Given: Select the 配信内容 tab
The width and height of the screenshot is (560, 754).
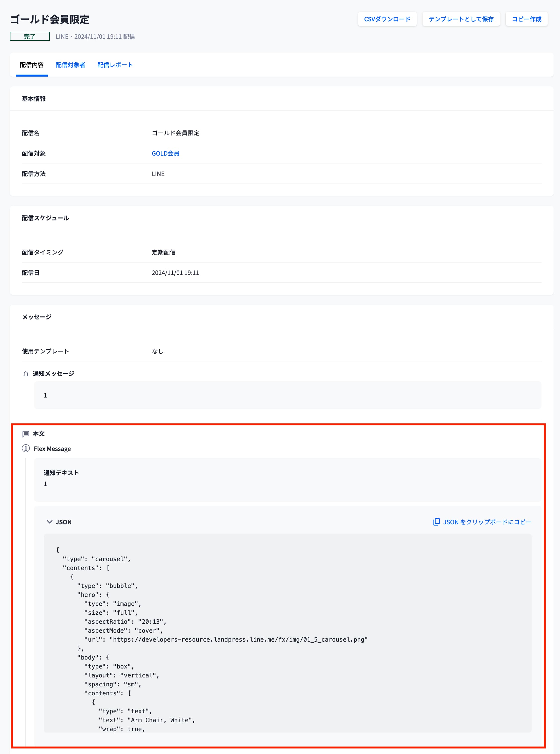Looking at the screenshot, I should coord(32,65).
